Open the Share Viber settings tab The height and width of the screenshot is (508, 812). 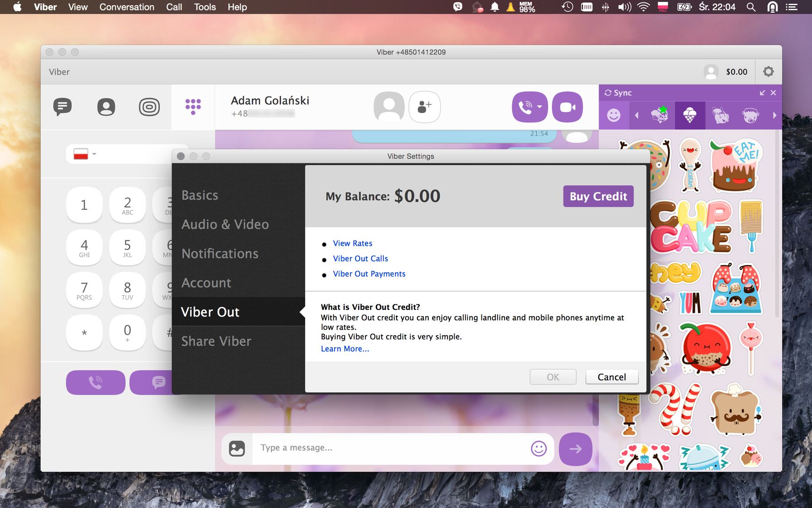[x=216, y=341]
